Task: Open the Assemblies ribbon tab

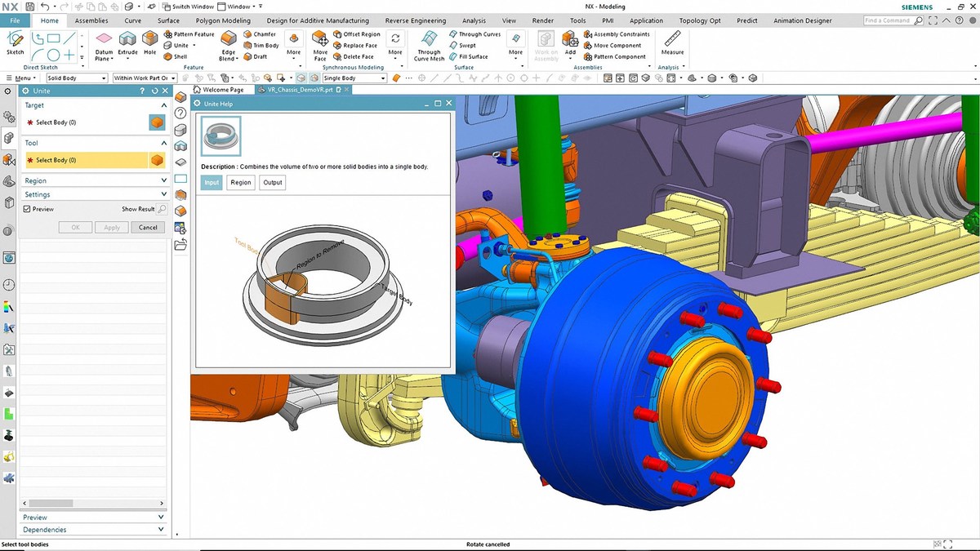Action: (x=91, y=20)
